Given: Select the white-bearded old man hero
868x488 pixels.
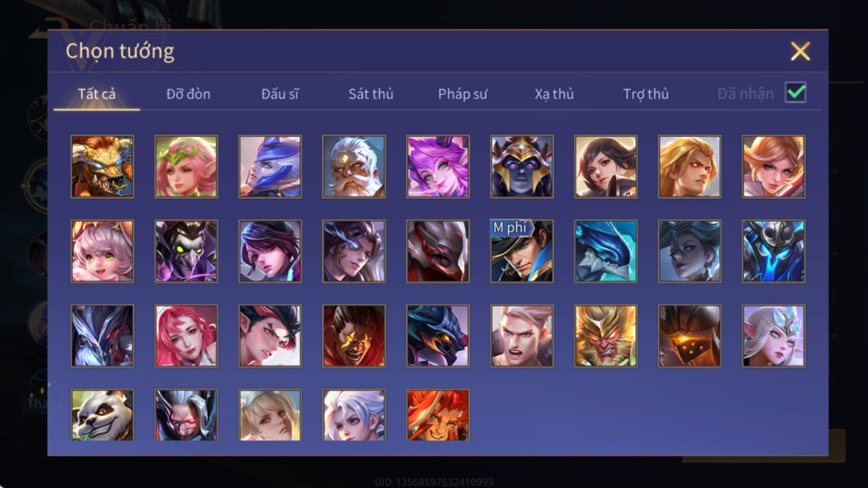Looking at the screenshot, I should (354, 167).
